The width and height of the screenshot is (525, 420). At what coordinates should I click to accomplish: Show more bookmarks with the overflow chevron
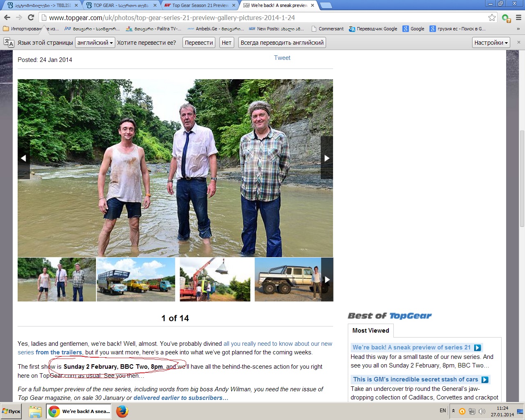pyautogui.click(x=518, y=29)
